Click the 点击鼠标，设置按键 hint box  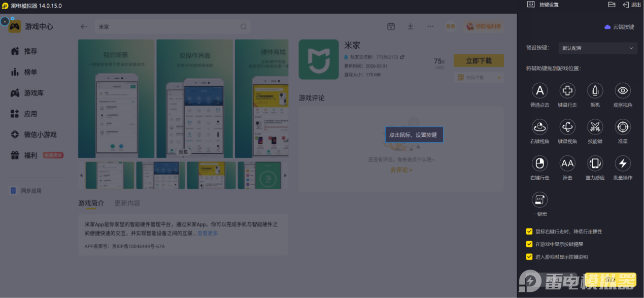414,135
